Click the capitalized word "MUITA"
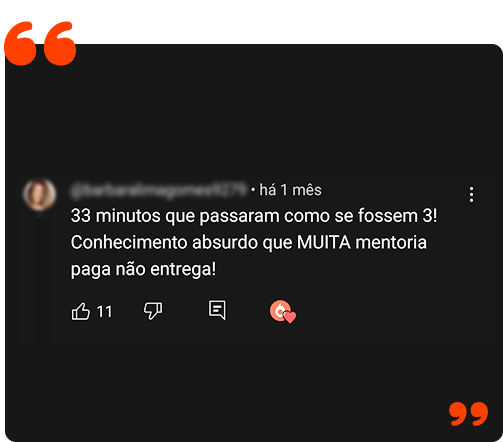Image resolution: width=503 pixels, height=442 pixels. (x=323, y=242)
